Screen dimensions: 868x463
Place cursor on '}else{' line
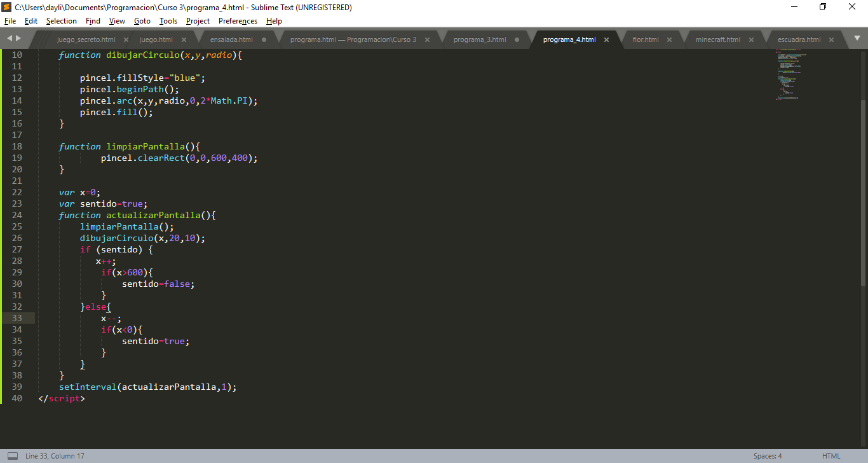pyautogui.click(x=95, y=307)
